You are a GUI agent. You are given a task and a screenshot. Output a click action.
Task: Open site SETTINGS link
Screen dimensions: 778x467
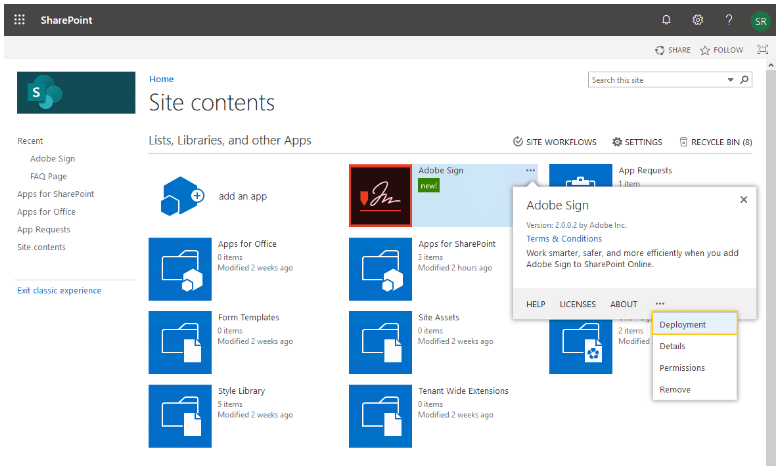(x=637, y=142)
